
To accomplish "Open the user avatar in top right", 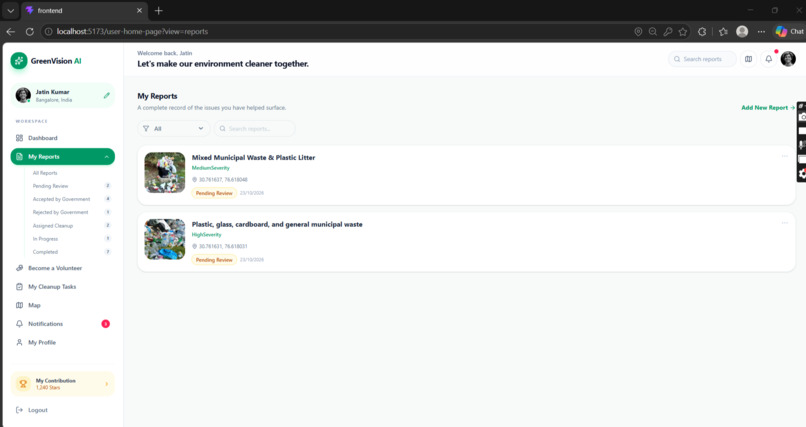I will pos(788,59).
